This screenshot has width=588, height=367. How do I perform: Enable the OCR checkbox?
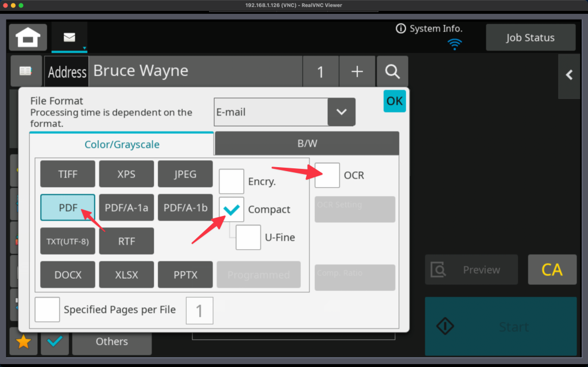coord(327,175)
